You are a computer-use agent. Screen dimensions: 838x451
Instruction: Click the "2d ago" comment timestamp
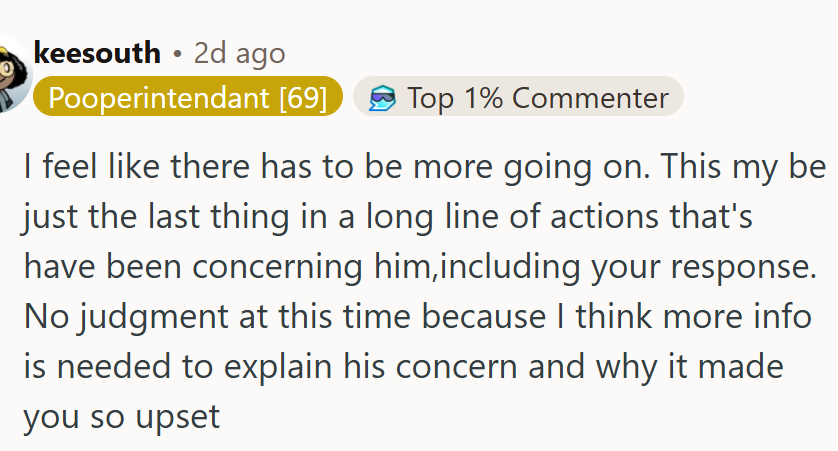239,53
